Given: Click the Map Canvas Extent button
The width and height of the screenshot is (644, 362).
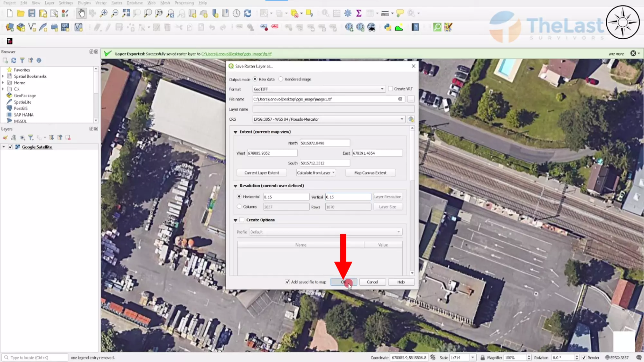Looking at the screenshot, I should pyautogui.click(x=370, y=173).
